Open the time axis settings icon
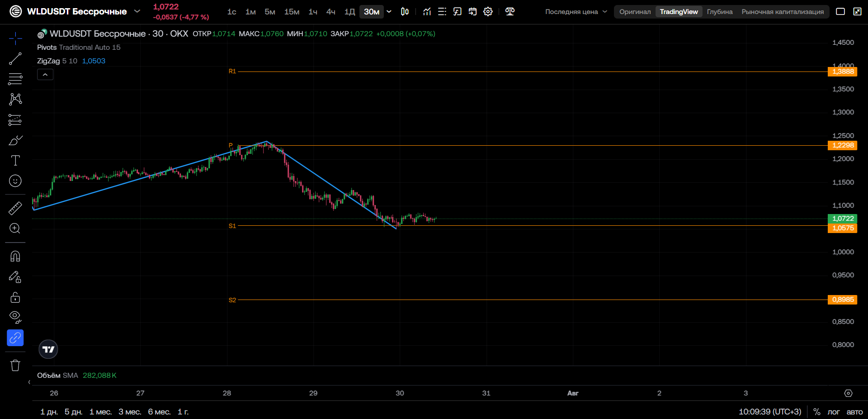 coord(849,393)
